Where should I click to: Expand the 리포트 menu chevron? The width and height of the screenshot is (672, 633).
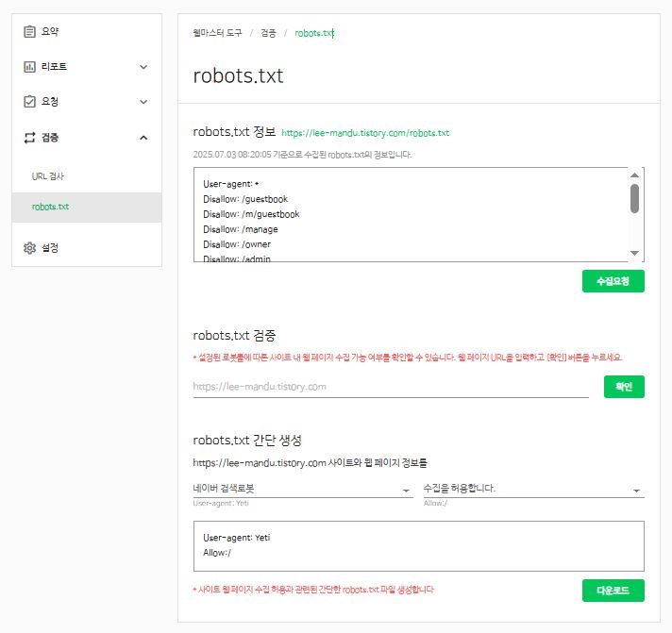(x=143, y=67)
